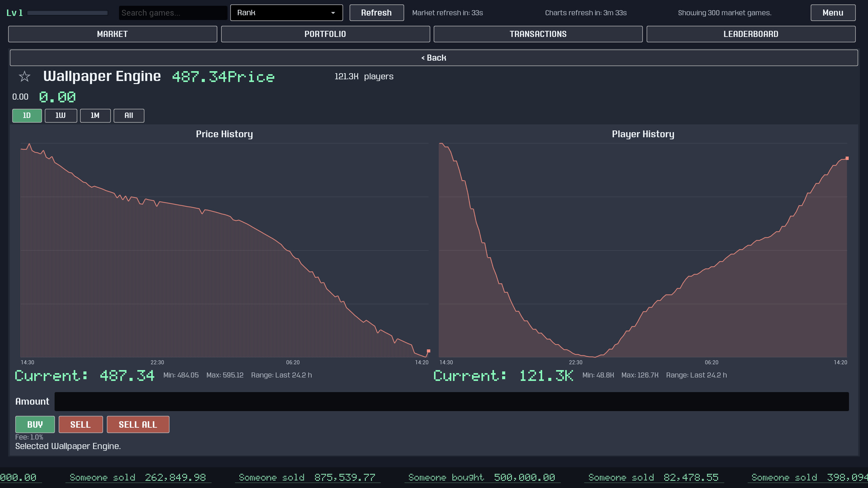Viewport: 868px width, 488px height.
Task: Click the Search games field
Action: (x=173, y=13)
